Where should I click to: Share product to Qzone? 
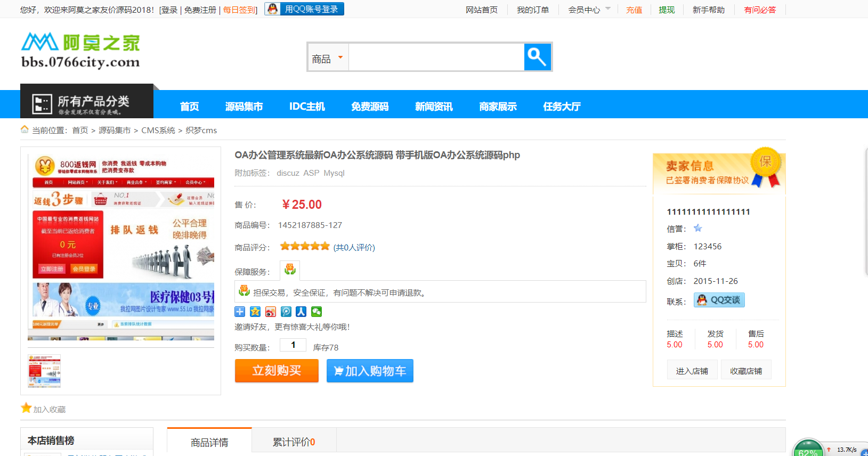255,312
